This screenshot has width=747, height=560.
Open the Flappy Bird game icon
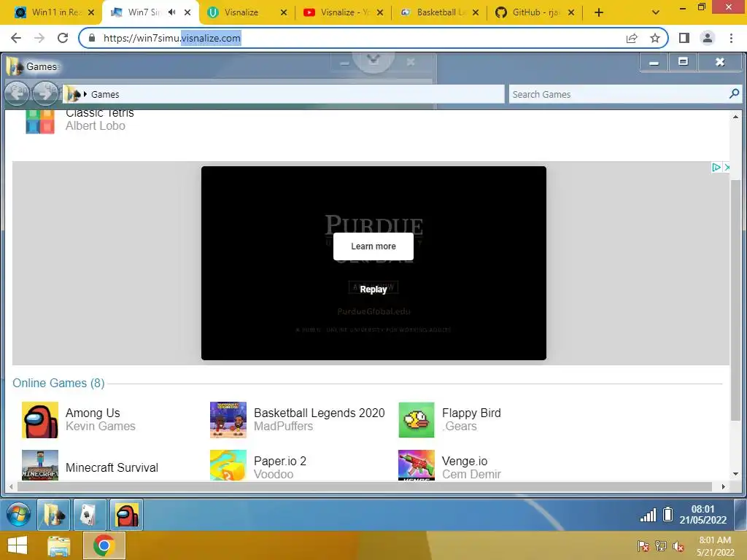[417, 420]
